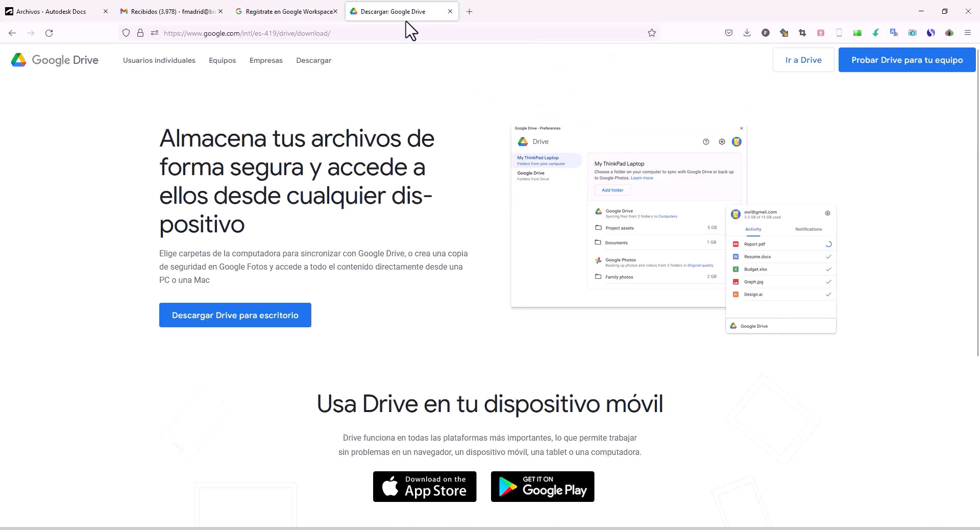Click the App Store download badge
The height and width of the screenshot is (530, 980).
tap(424, 487)
